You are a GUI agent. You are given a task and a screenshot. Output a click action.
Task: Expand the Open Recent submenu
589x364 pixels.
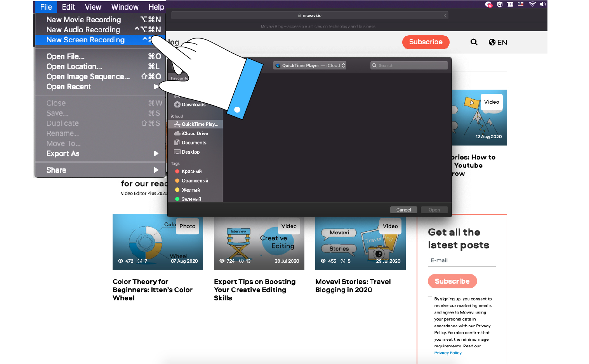coord(100,87)
